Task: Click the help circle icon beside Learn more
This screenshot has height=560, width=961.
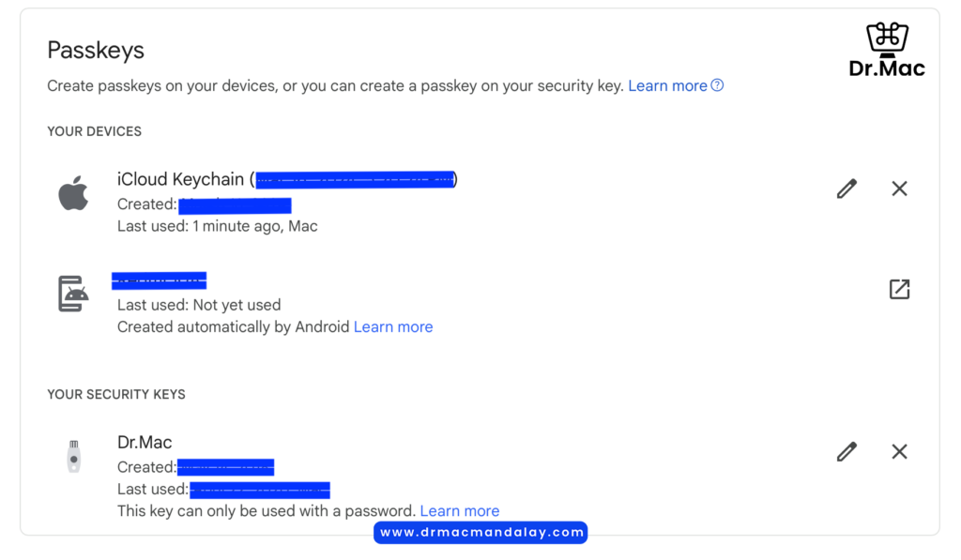Action: (x=717, y=85)
